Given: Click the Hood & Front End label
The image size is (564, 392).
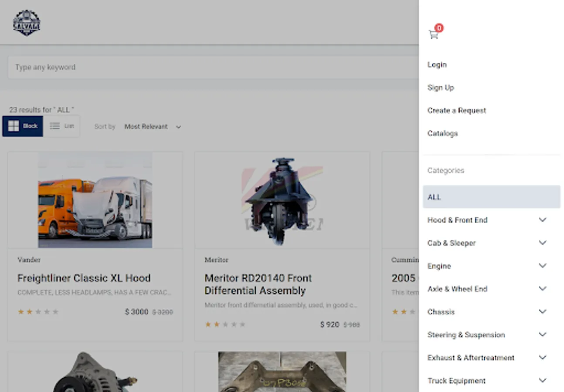Looking at the screenshot, I should click(x=457, y=220).
